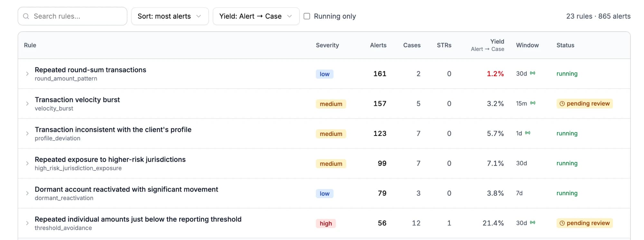Click the red 1.2% yield value
This screenshot has width=644, height=240.
point(495,74)
